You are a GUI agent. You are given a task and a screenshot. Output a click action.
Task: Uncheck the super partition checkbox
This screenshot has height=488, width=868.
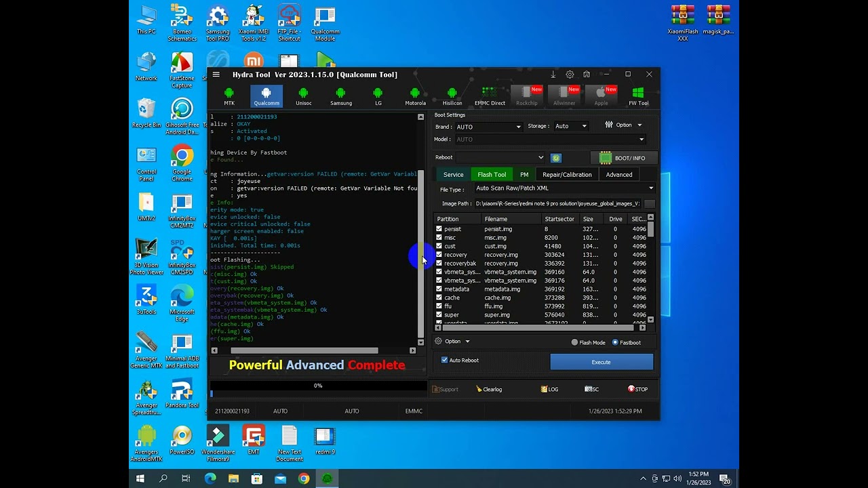(439, 314)
